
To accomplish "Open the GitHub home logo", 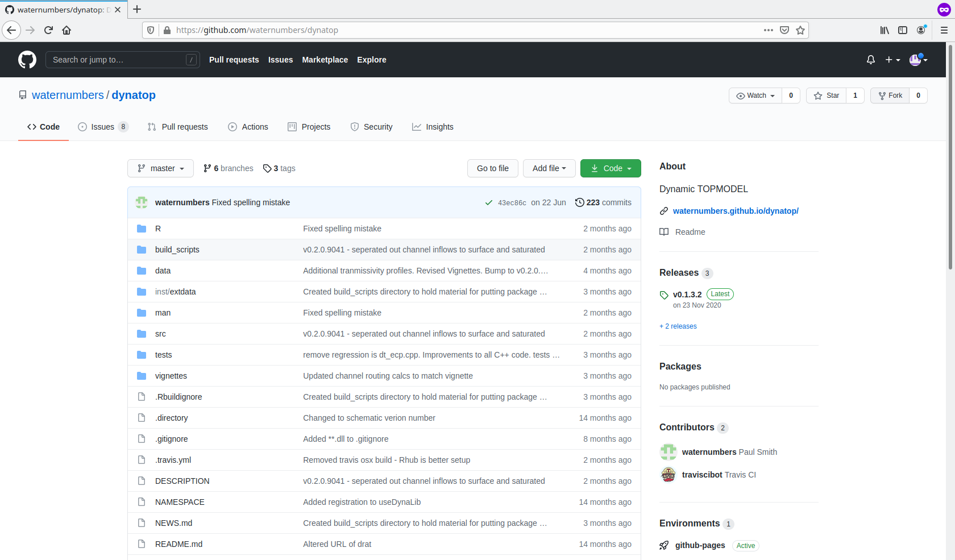I will coord(27,60).
